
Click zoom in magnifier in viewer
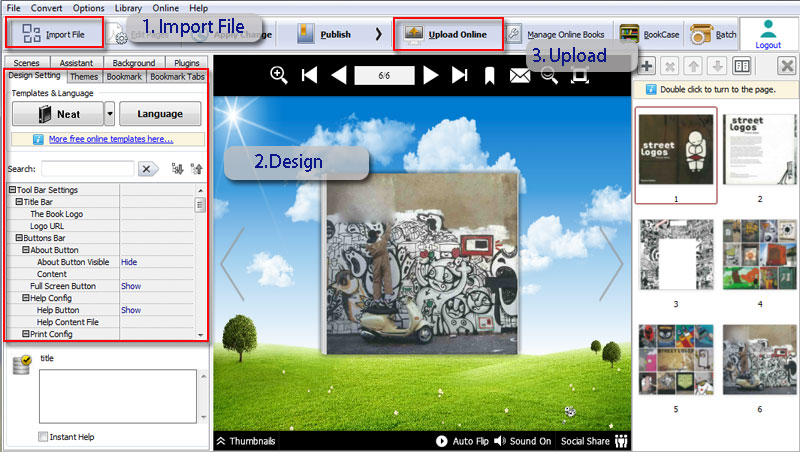(279, 76)
